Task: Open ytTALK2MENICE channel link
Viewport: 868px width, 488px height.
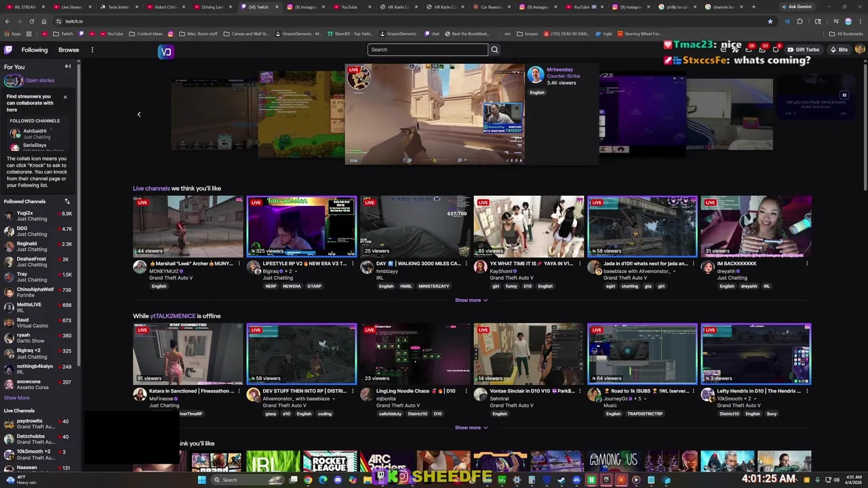Action: [172, 316]
